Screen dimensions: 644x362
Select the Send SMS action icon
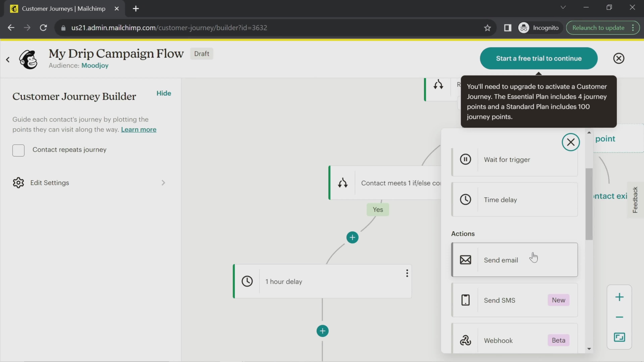pos(465,300)
